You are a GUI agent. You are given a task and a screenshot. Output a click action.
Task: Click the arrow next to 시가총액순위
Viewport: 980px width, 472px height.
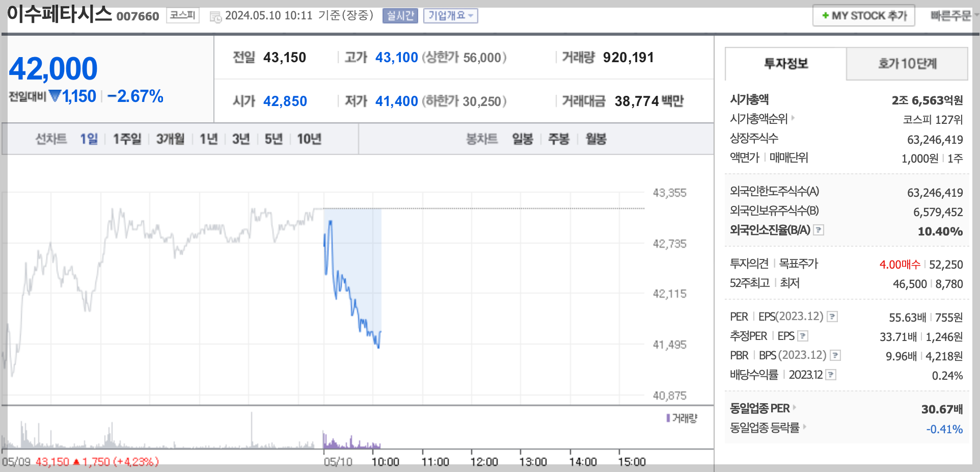pyautogui.click(x=793, y=118)
